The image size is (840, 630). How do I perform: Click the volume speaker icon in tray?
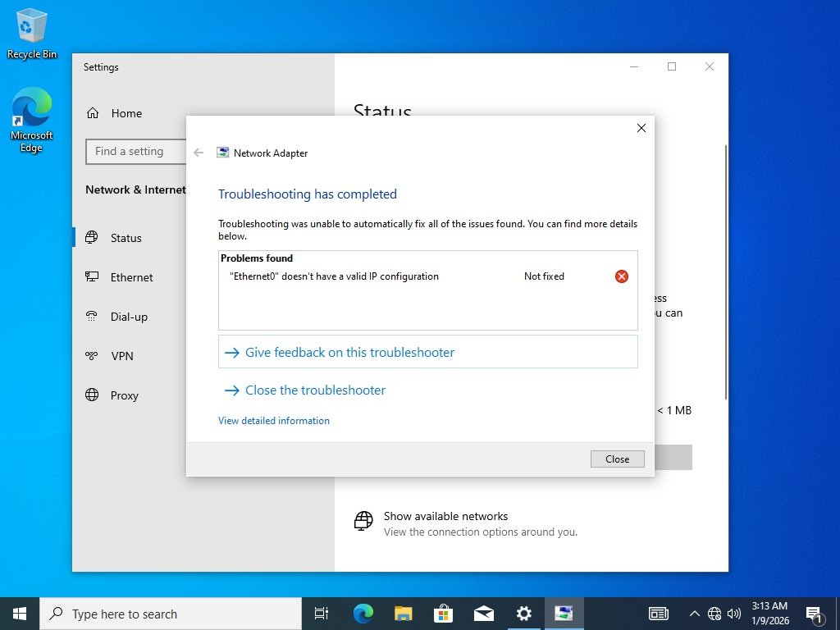pyautogui.click(x=734, y=614)
